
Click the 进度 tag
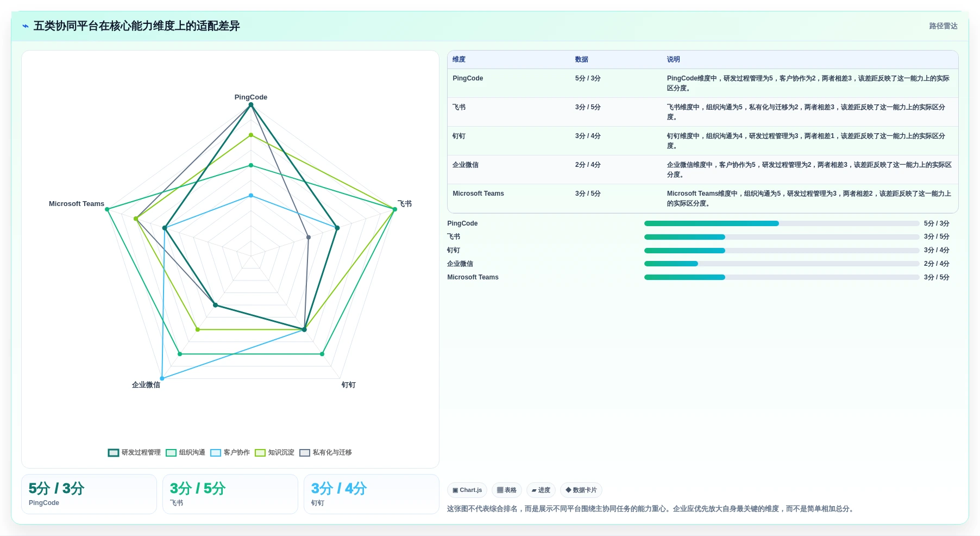click(541, 490)
